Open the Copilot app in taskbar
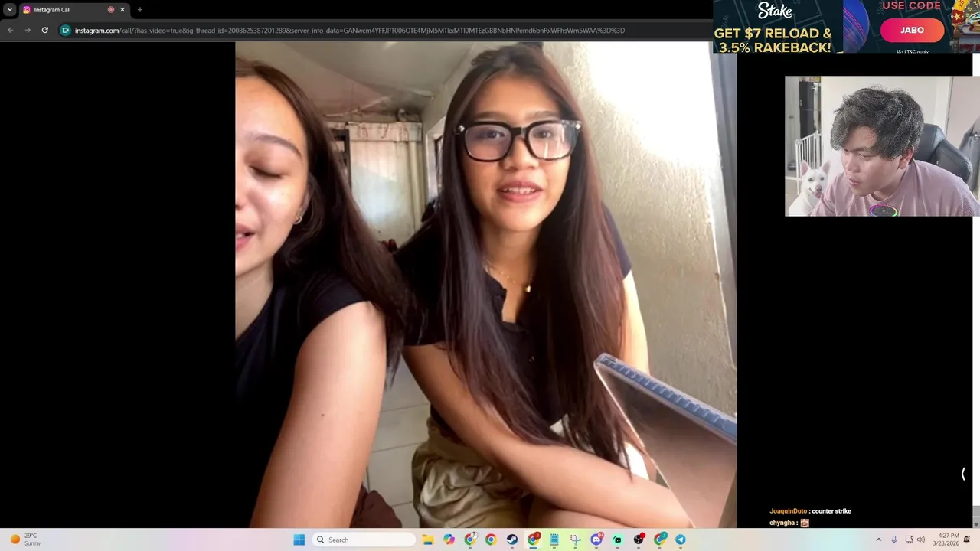Screen dimensions: 980x551 pos(449,540)
